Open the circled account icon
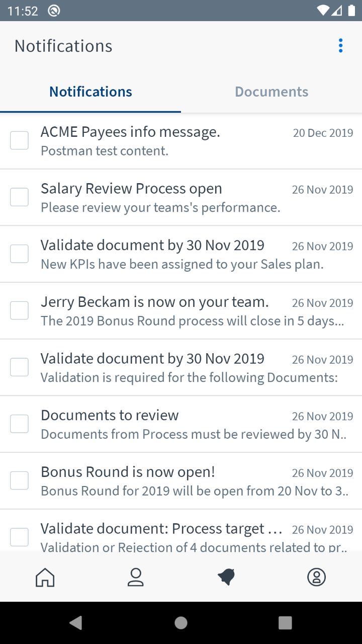Screen dimensions: 362x644 click(317, 577)
